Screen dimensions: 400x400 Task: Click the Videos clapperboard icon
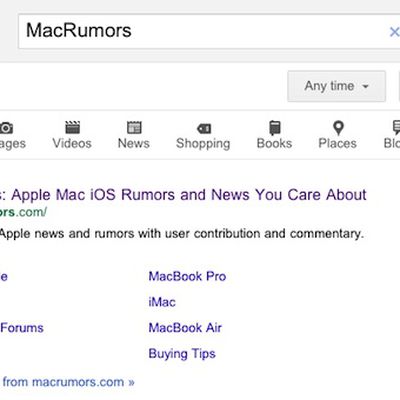click(x=72, y=127)
